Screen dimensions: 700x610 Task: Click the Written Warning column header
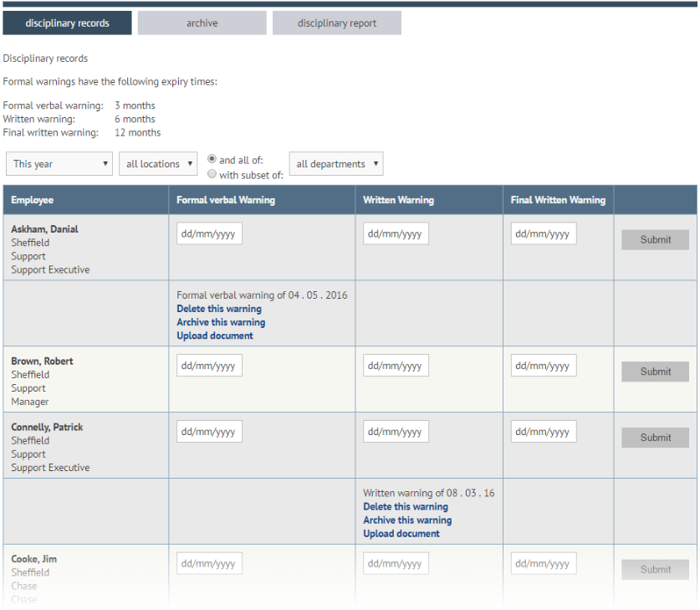coord(429,200)
